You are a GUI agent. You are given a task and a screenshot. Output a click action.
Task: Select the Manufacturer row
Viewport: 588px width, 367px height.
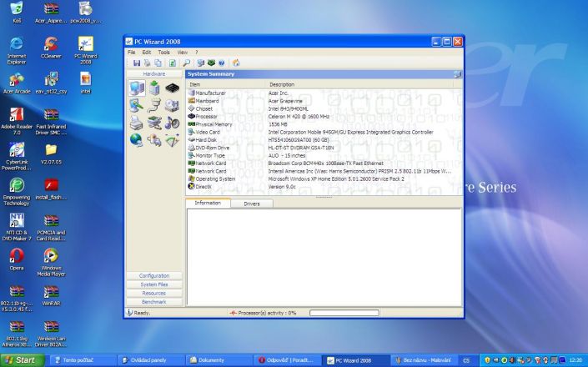[324, 93]
